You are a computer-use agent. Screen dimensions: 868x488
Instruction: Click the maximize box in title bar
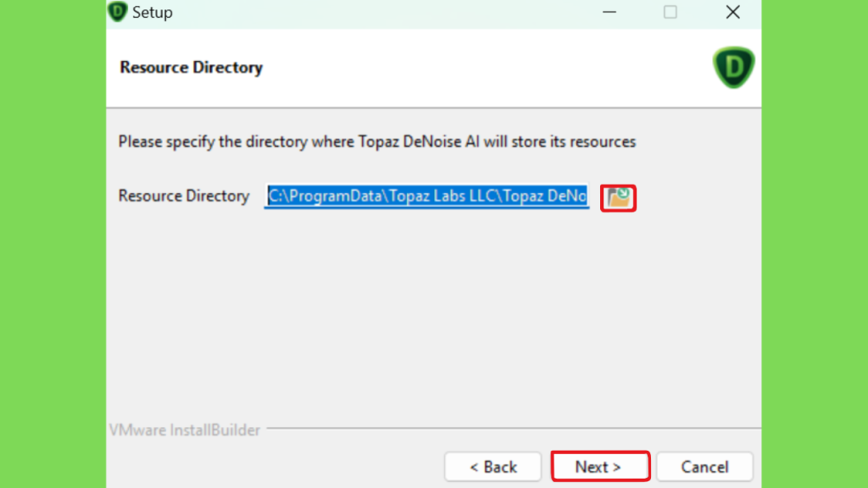point(670,12)
